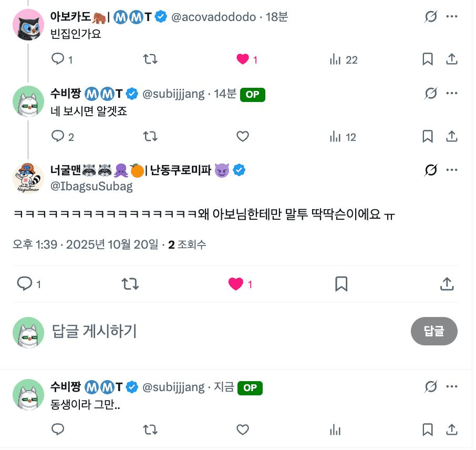
Task: Open the @IbagsuSubag handle link
Action: [x=91, y=186]
